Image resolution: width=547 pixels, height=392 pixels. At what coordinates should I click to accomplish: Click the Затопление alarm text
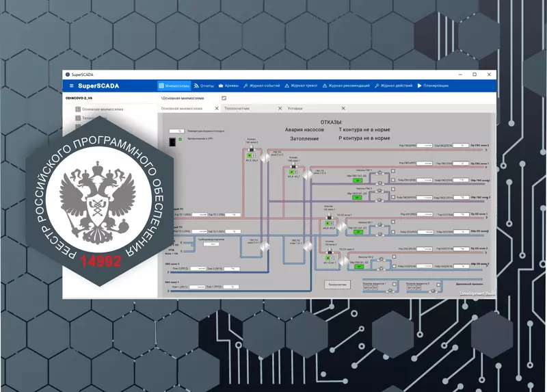[304, 139]
